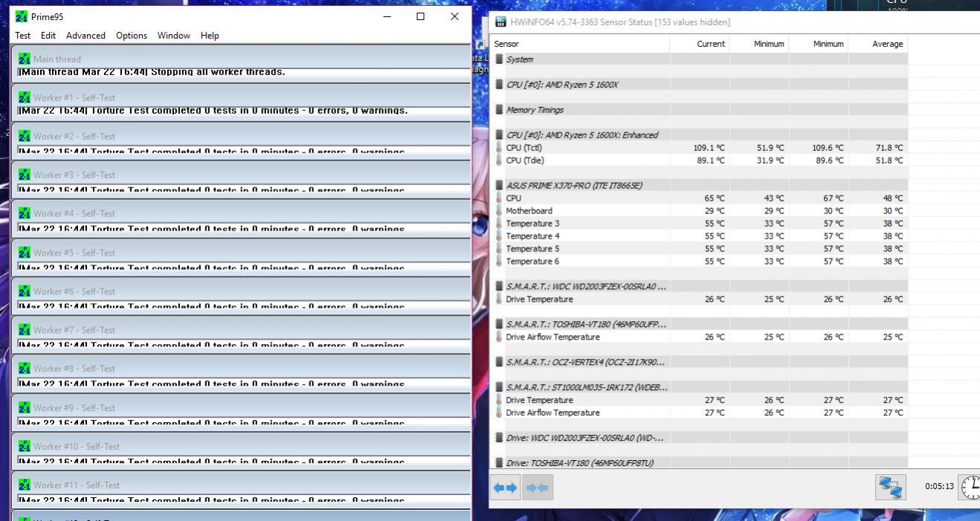This screenshot has width=980, height=521.
Task: Open the Prime95 Window menu
Action: tap(174, 36)
